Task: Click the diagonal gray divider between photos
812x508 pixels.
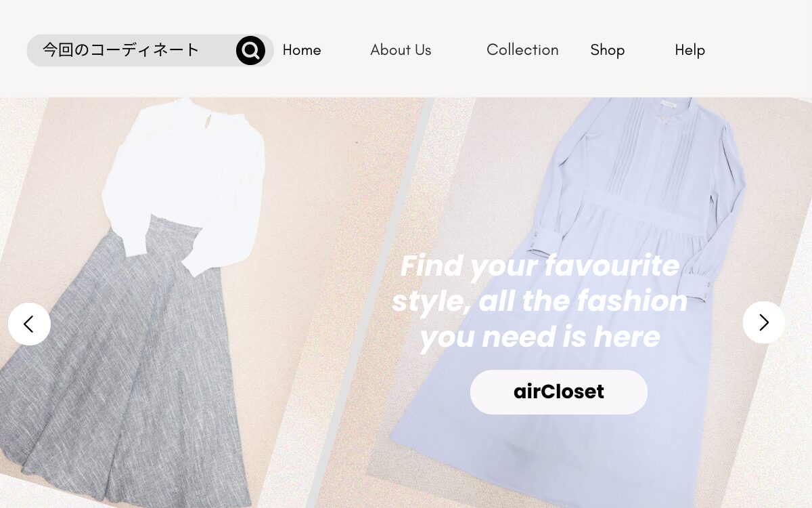Action: point(371,303)
